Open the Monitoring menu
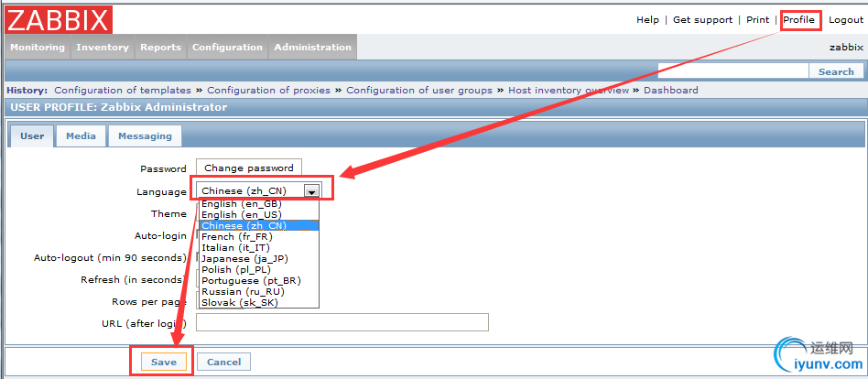The height and width of the screenshot is (379, 868). 38,47
